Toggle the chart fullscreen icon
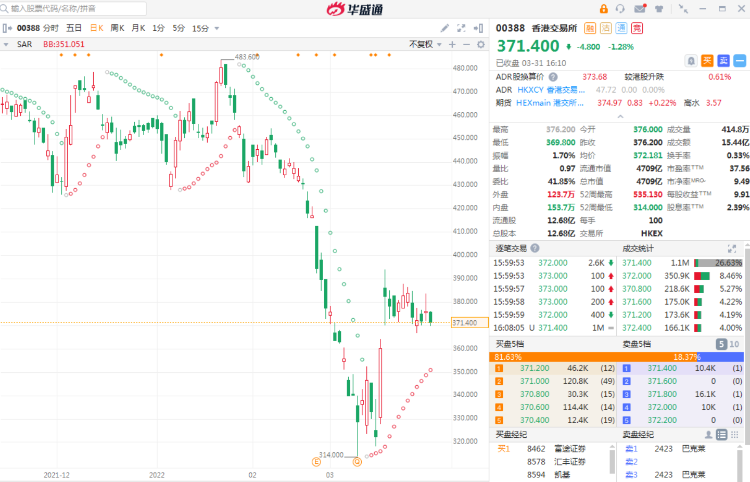This screenshot has width=750, height=482. (x=461, y=28)
